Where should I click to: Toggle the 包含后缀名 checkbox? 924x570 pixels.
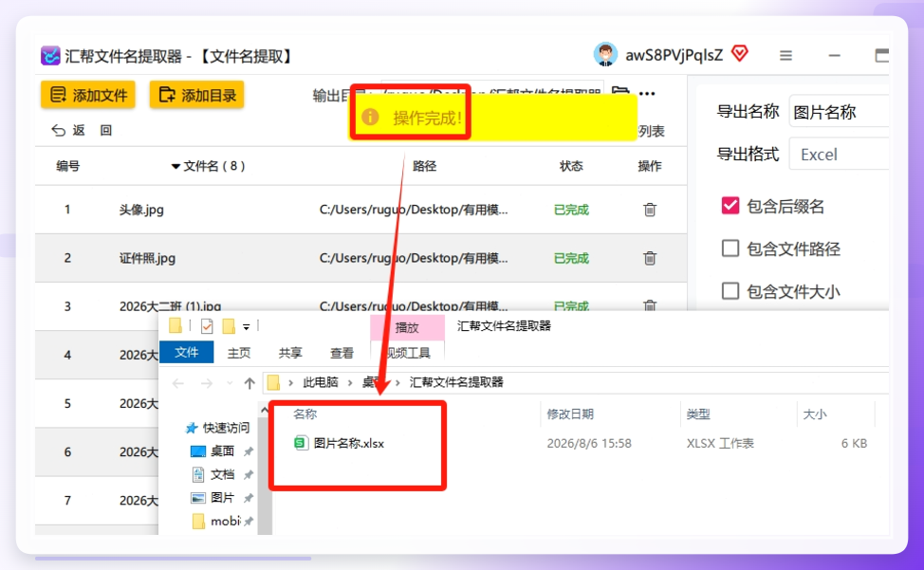[730, 206]
